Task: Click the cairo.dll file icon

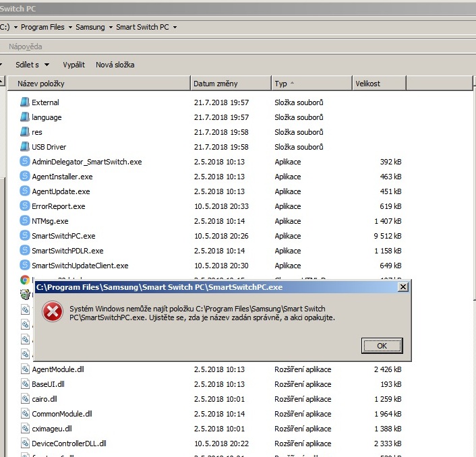Action: [25, 399]
